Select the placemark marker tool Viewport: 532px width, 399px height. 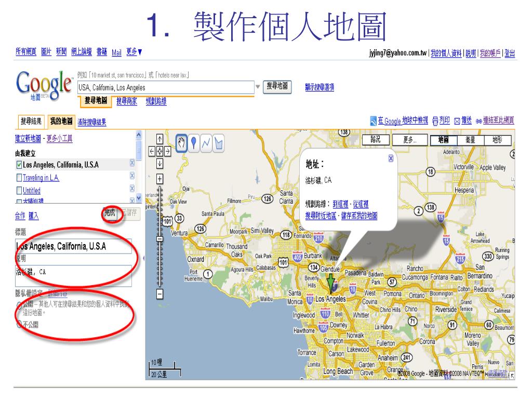(193, 143)
